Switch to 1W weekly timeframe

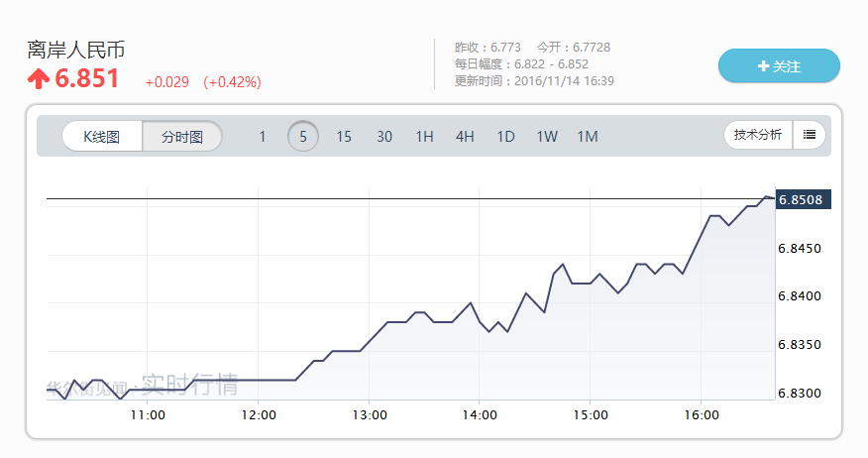pyautogui.click(x=547, y=137)
